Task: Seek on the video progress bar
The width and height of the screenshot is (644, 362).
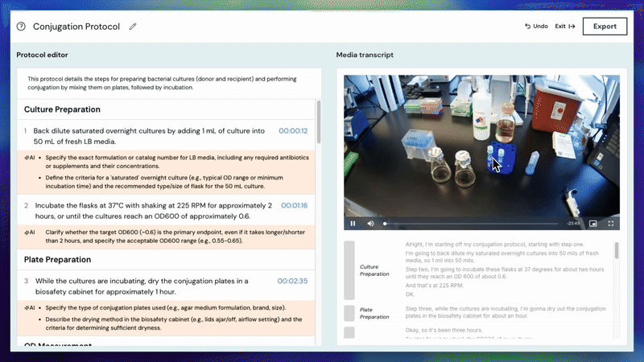Action: pos(471,224)
